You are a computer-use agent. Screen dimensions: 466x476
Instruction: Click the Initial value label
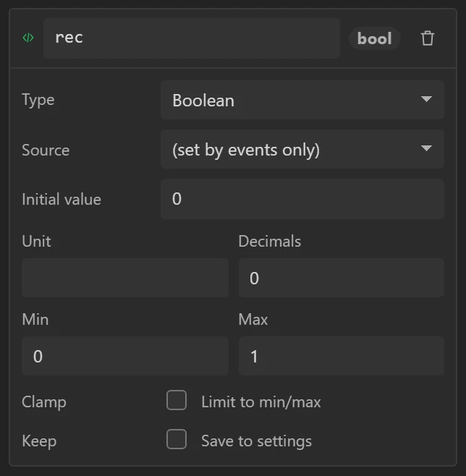coord(62,200)
